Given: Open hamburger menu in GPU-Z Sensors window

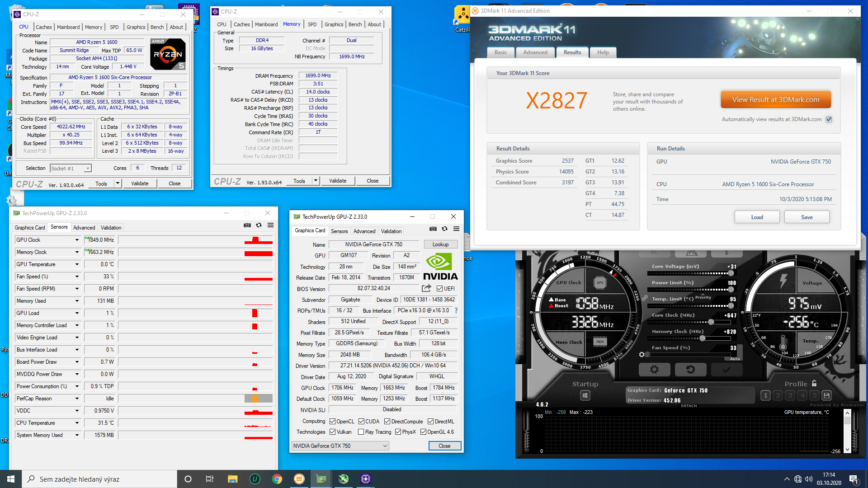Looking at the screenshot, I should click(270, 225).
